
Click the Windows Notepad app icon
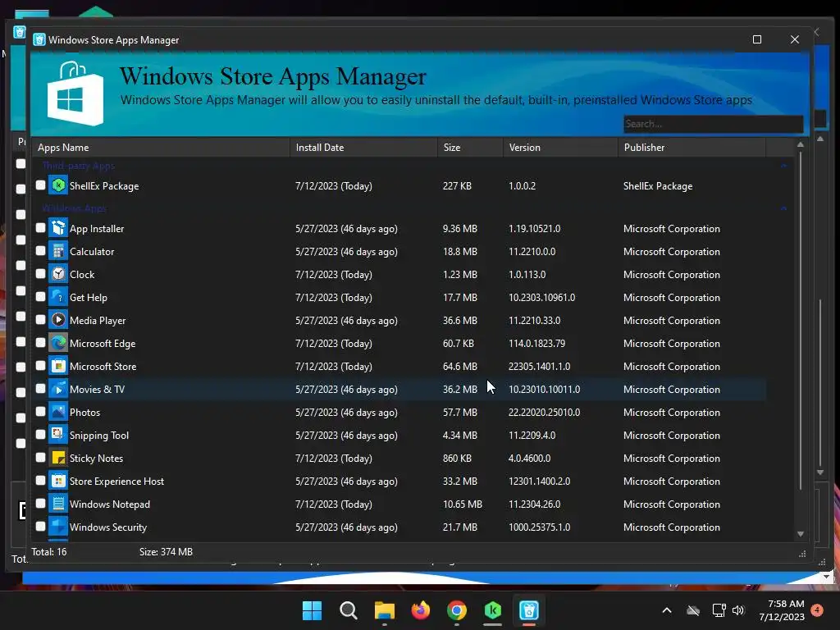[x=58, y=504]
